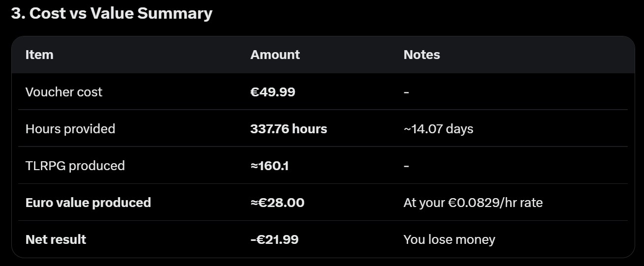Click the section number '3.' in heading
The image size is (644, 266).
(18, 14)
